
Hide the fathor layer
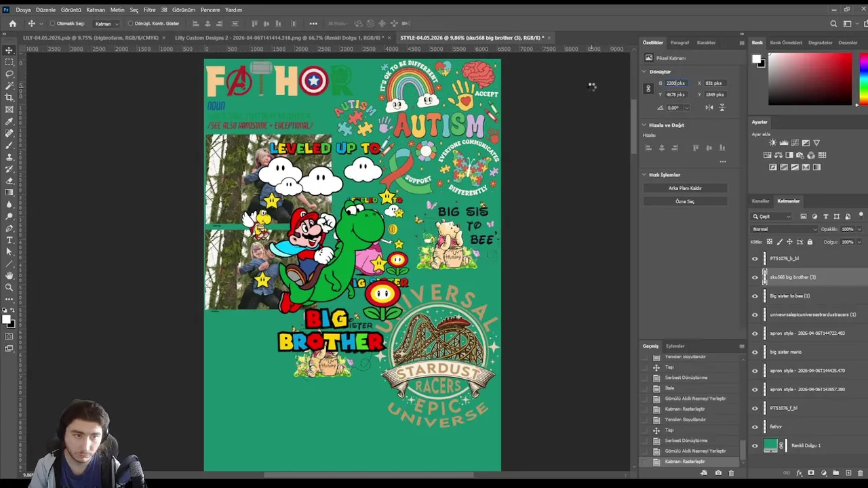[x=755, y=427]
